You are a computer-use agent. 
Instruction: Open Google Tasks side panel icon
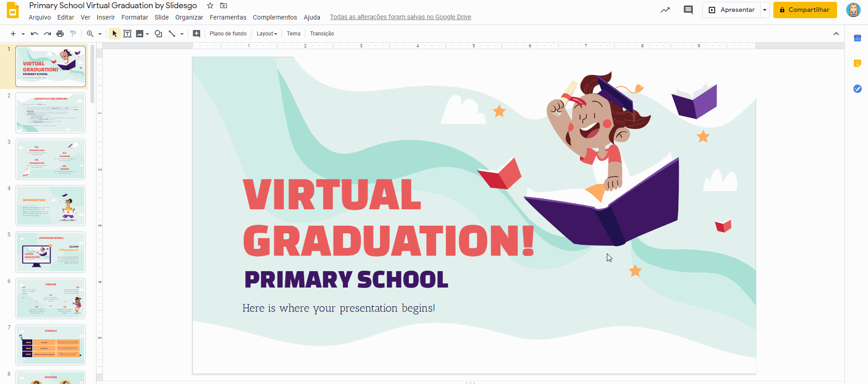click(857, 89)
